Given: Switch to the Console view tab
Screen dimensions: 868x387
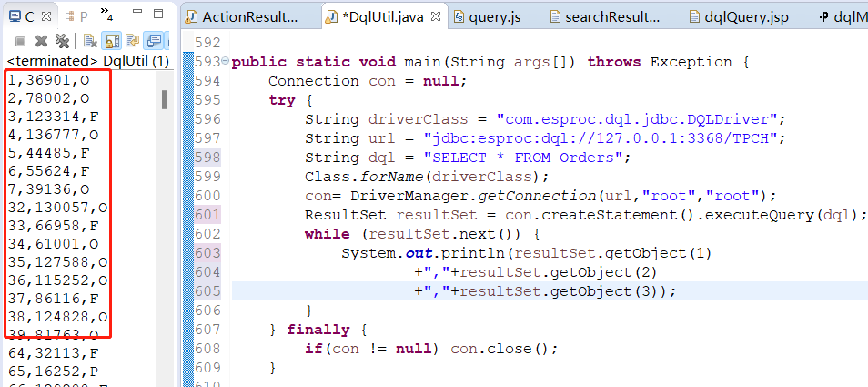Looking at the screenshot, I should [x=24, y=16].
